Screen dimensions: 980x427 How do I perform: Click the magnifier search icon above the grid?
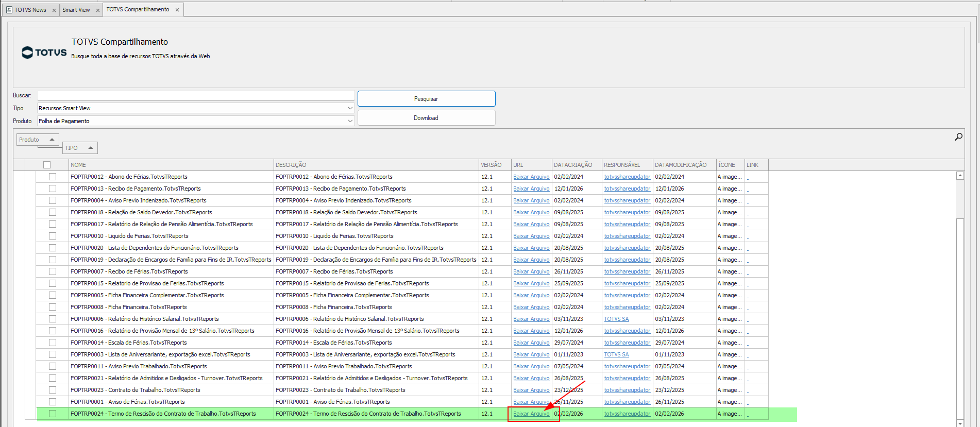coord(958,136)
